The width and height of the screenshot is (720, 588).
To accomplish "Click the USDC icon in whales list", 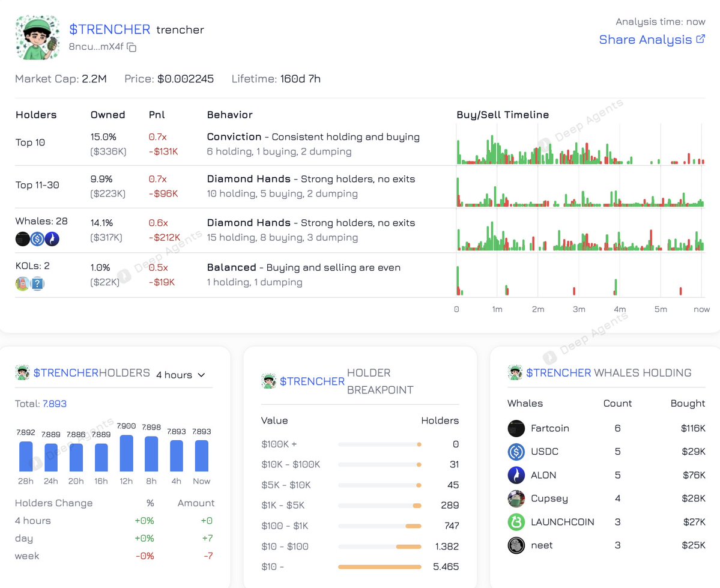I will [516, 452].
